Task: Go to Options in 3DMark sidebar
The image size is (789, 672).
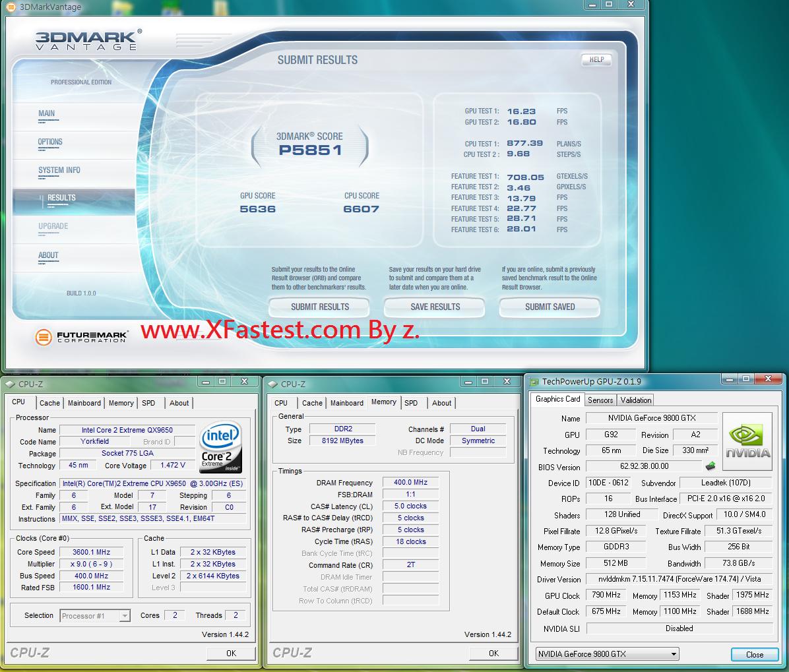Action: coord(50,142)
